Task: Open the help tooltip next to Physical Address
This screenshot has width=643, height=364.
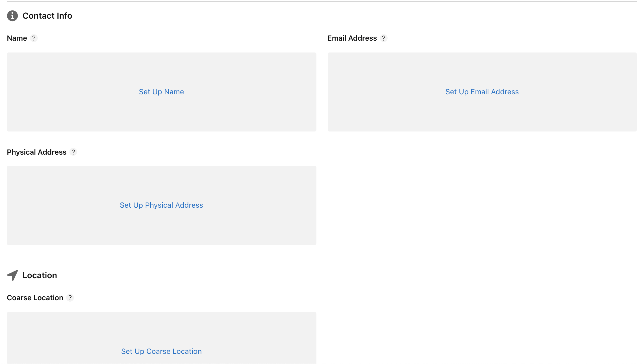Action: [73, 152]
